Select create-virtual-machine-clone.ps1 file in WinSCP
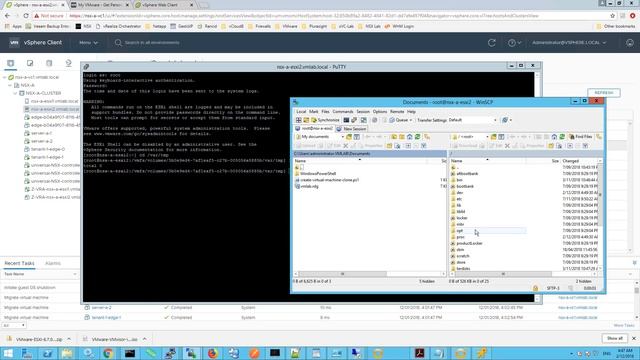This screenshot has width=640, height=360. (329, 180)
